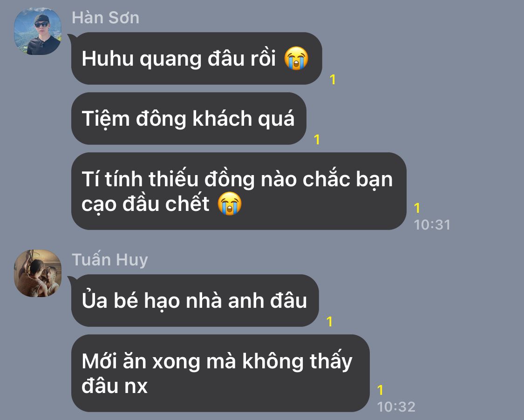Screen dimensions: 524x420
Task: Tap the sender name Tuấn Huy
Action: 110,260
